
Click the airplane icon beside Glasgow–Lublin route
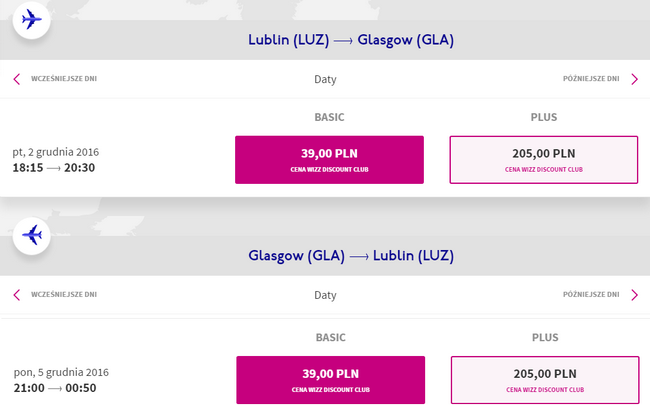pos(32,236)
